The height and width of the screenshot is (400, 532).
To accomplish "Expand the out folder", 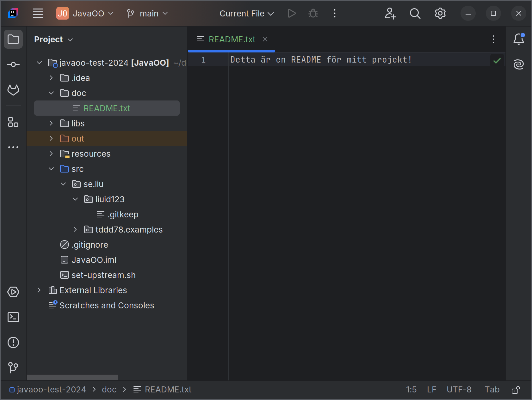I will click(51, 138).
